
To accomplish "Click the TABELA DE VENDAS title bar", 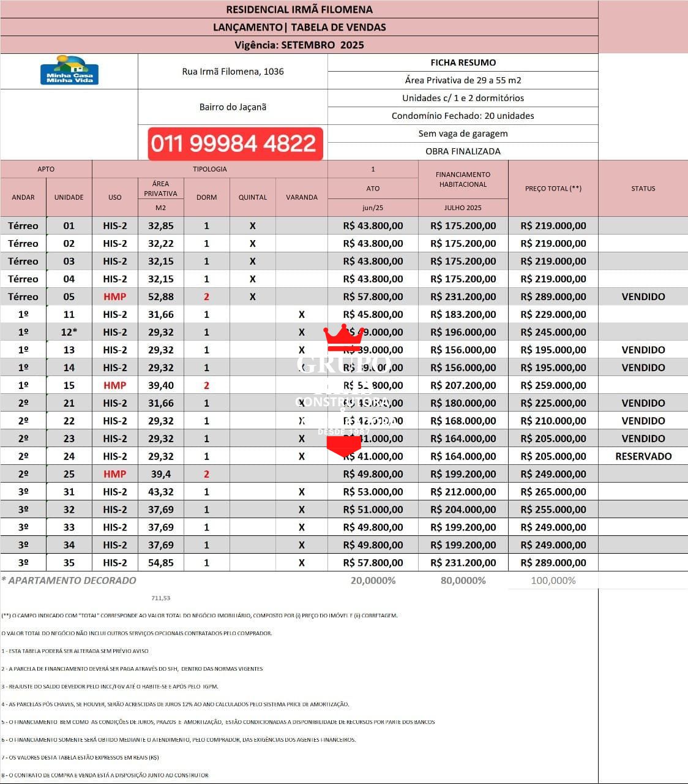I will coord(300,27).
